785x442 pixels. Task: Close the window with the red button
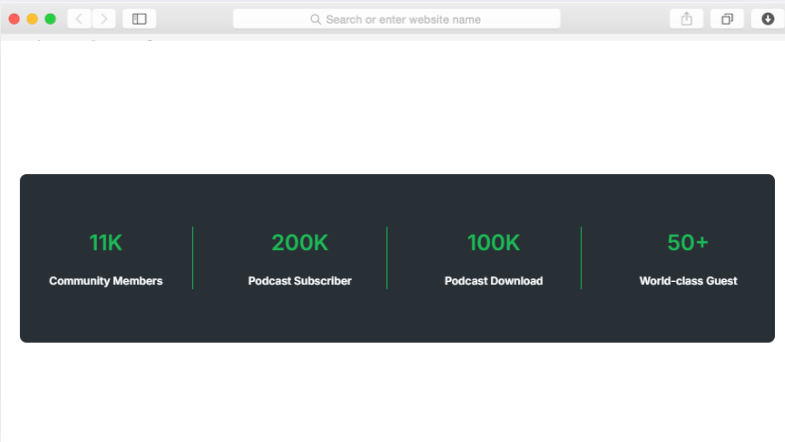(15, 19)
